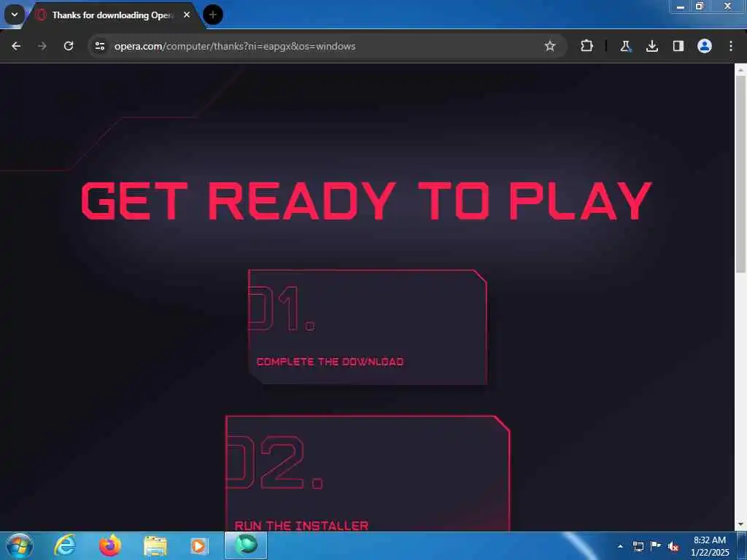Open the profile avatar menu

click(705, 46)
